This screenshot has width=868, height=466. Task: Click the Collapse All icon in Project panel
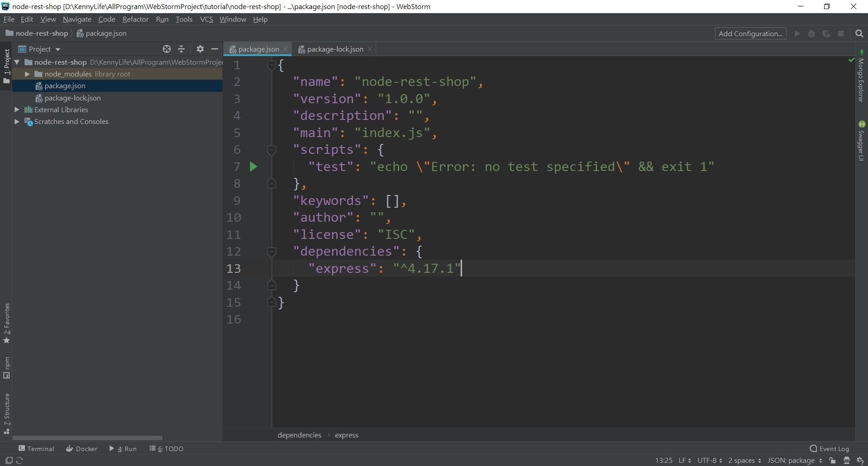(181, 49)
